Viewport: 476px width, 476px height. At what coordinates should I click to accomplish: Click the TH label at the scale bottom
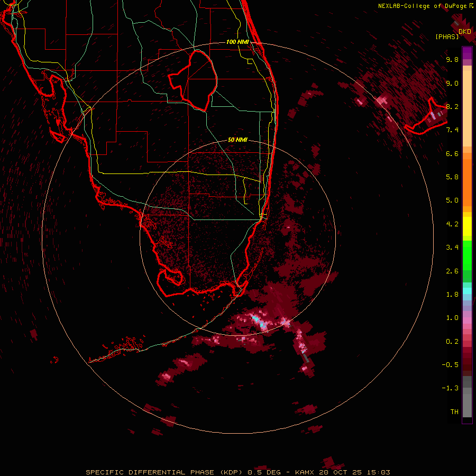click(x=454, y=412)
